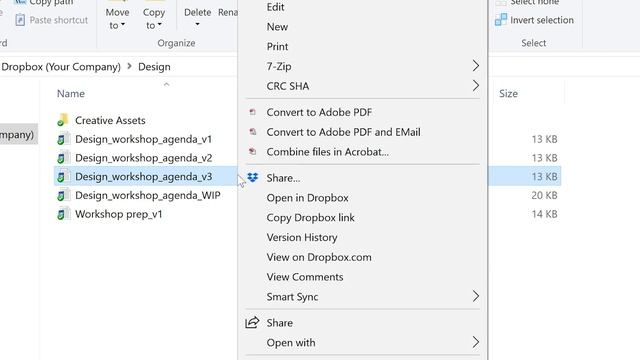The height and width of the screenshot is (360, 640).
Task: Select Open in Dropbox
Action: 307,198
